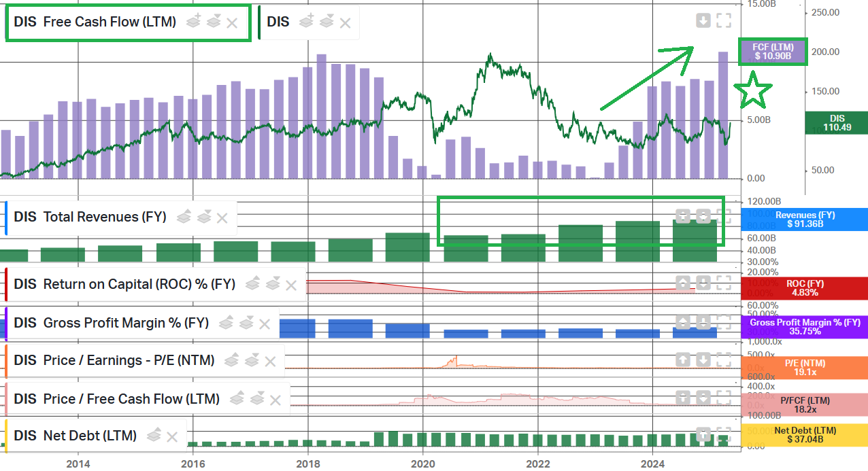Maximize the Gross Profit Margin pane
This screenshot has height=471, width=868.
pos(724,321)
